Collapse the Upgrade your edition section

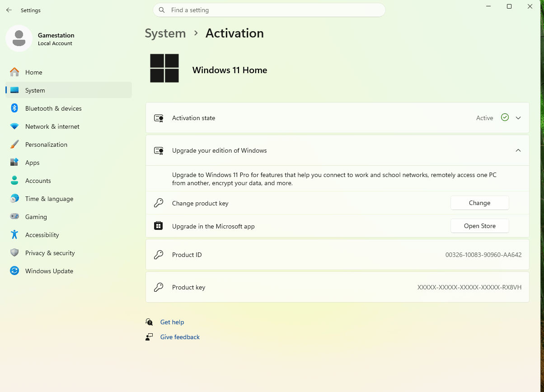point(518,150)
